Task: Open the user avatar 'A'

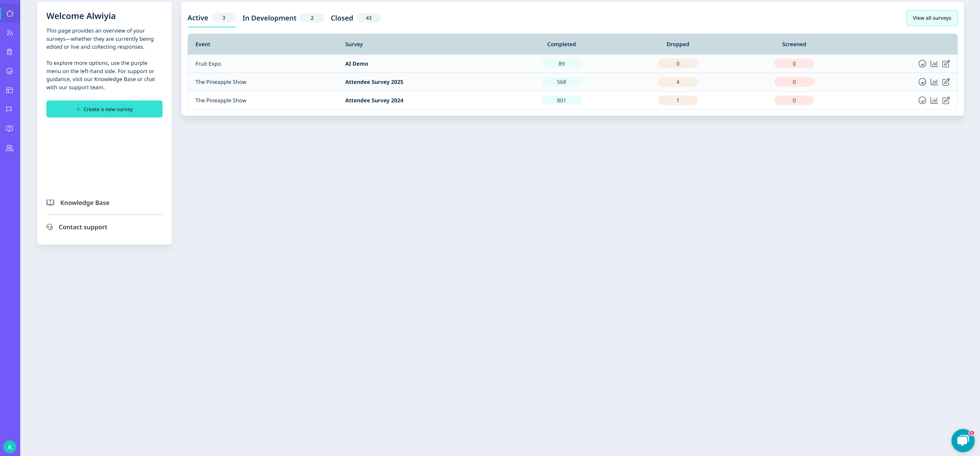Action: coord(9,447)
